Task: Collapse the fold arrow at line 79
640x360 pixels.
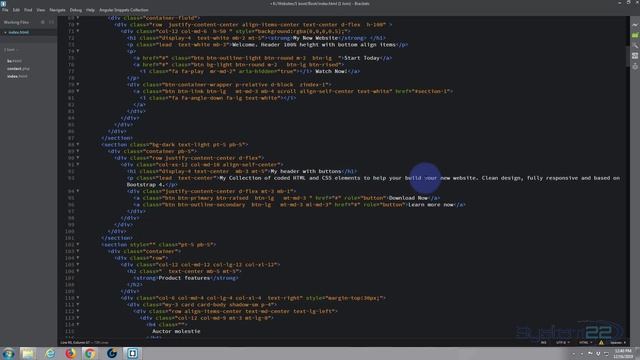Action: coord(78,84)
